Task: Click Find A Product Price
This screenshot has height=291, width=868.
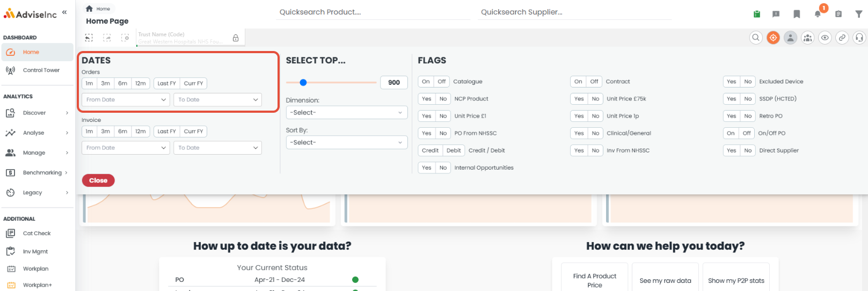Action: 594,280
